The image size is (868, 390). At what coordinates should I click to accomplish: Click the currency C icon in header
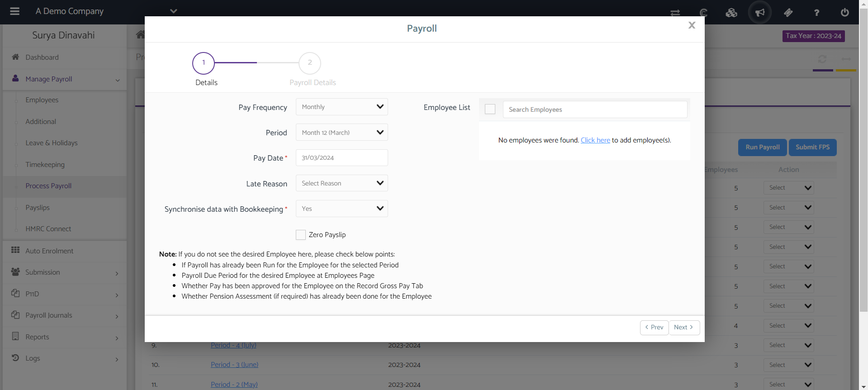(703, 13)
